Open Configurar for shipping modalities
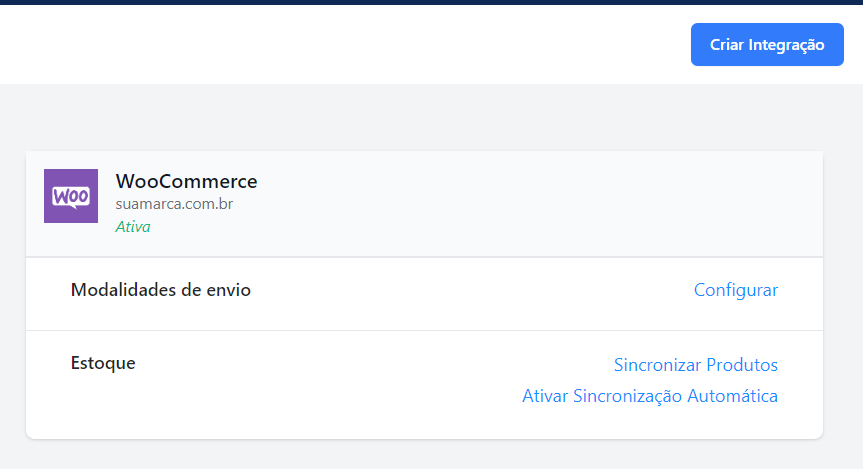The width and height of the screenshot is (863, 469). click(735, 290)
